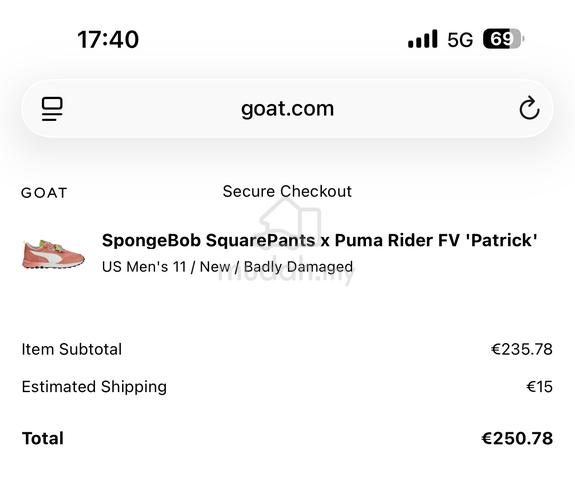This screenshot has width=575, height=480.
Task: Tap the €15 shipping amount
Action: (x=539, y=387)
